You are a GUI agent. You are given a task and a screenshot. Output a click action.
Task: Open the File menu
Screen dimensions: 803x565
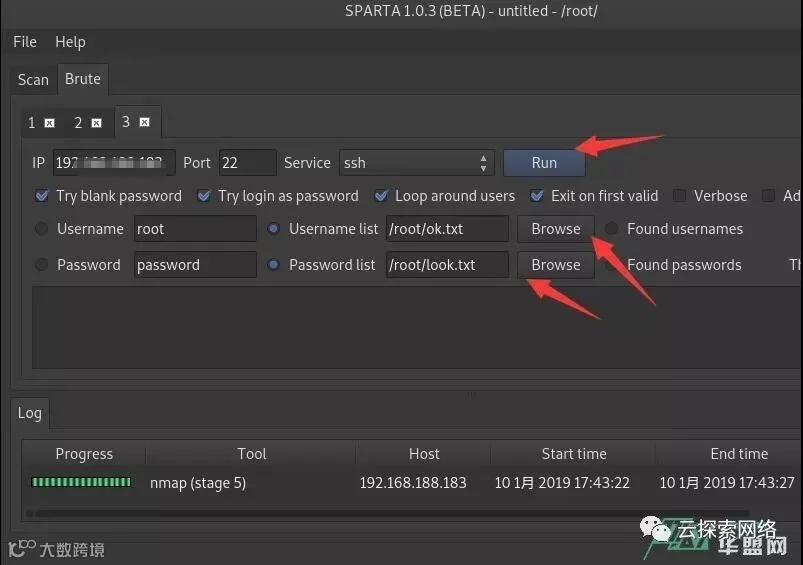pos(25,41)
